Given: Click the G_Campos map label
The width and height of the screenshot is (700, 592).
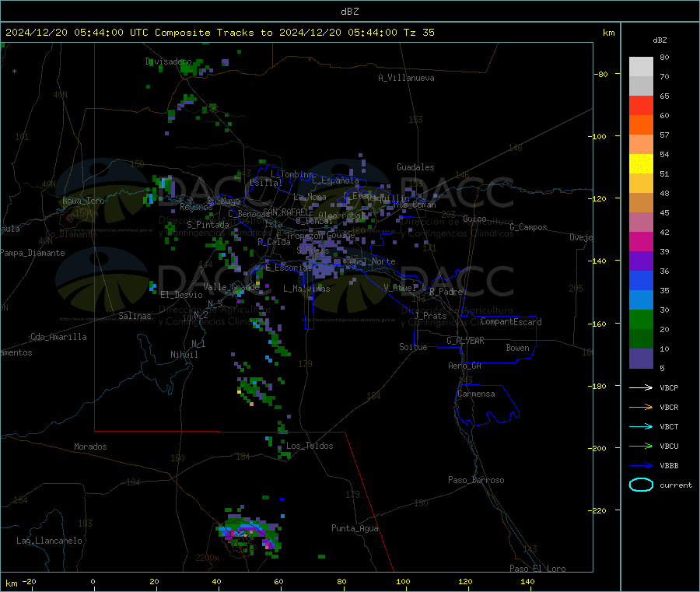Looking at the screenshot, I should [x=528, y=227].
